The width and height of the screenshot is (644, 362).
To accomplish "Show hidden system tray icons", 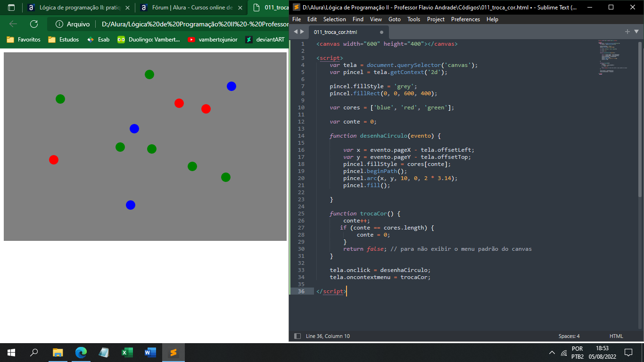I will (x=552, y=353).
